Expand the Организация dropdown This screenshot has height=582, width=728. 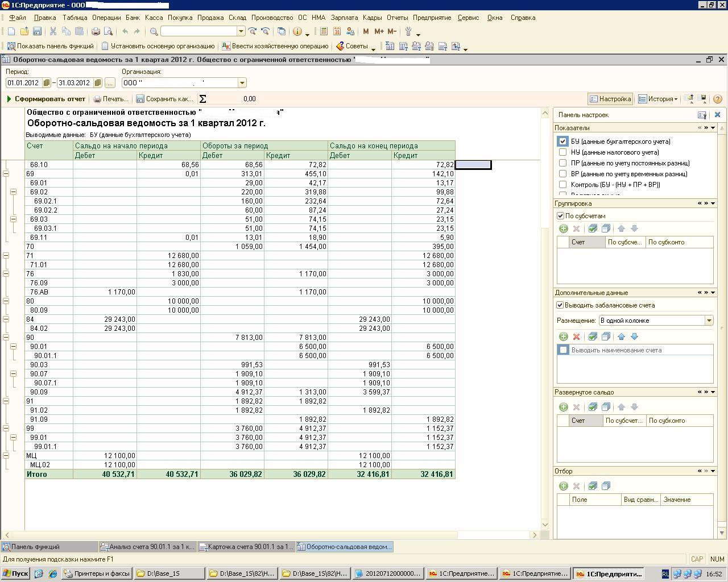tap(242, 83)
